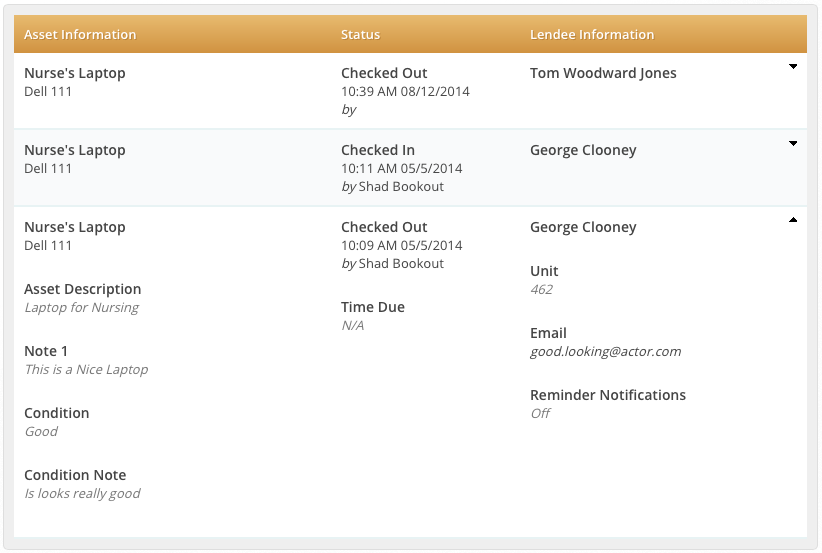
Task: Open the good.looking@actor.com email address
Action: 605,352
